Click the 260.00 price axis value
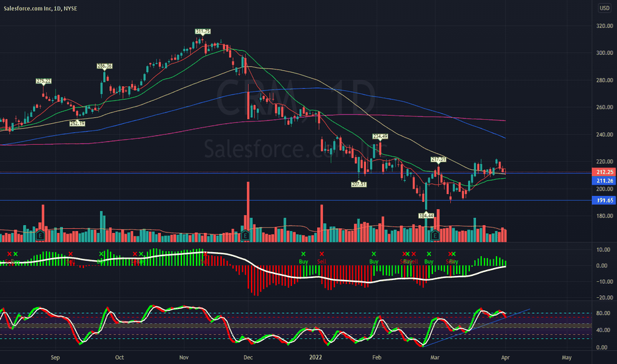Viewport: 617px width, 364px height. 605,107
